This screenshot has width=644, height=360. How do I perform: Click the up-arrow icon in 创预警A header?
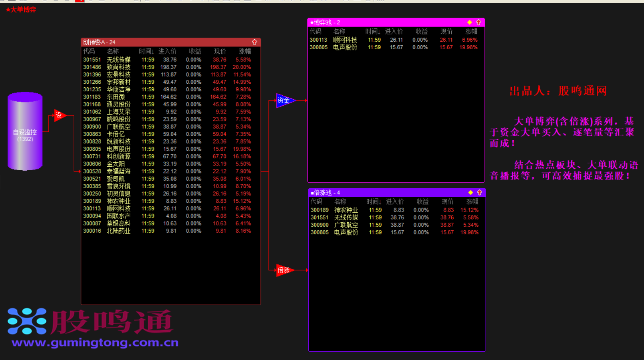[254, 42]
